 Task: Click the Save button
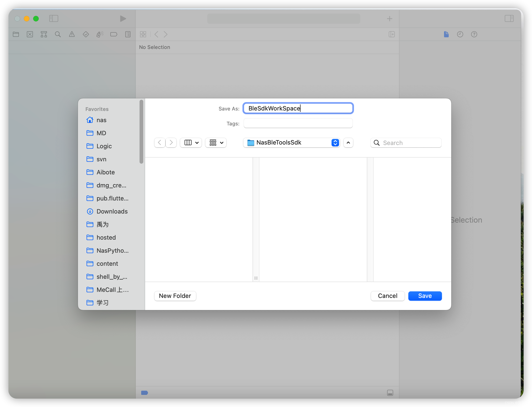point(425,296)
